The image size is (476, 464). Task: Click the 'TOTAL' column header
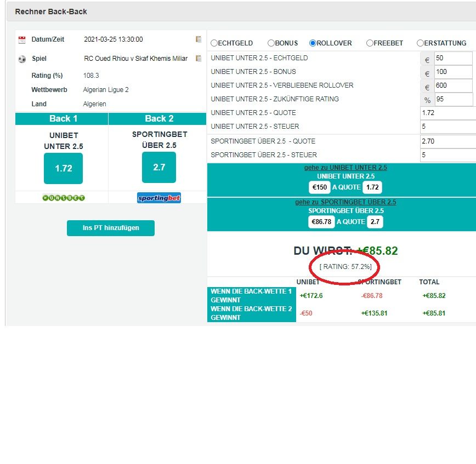click(x=429, y=282)
